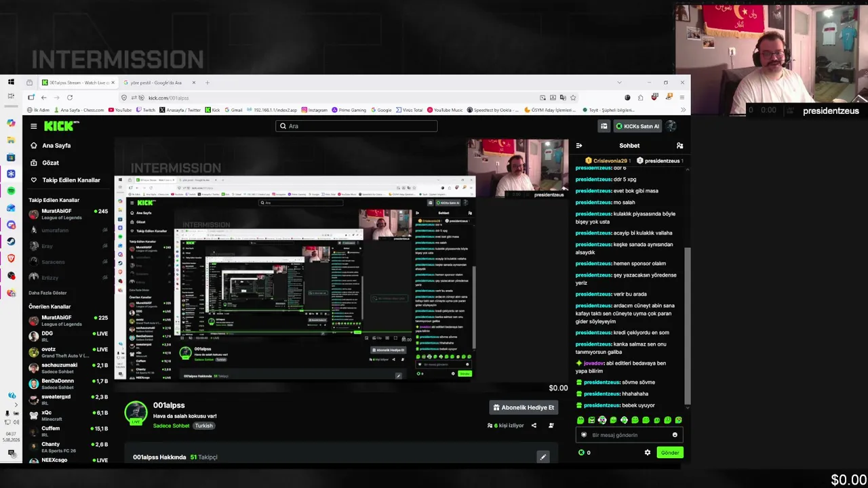The width and height of the screenshot is (868, 488).
Task: Collapse the Sohbet chat panel
Action: point(579,146)
